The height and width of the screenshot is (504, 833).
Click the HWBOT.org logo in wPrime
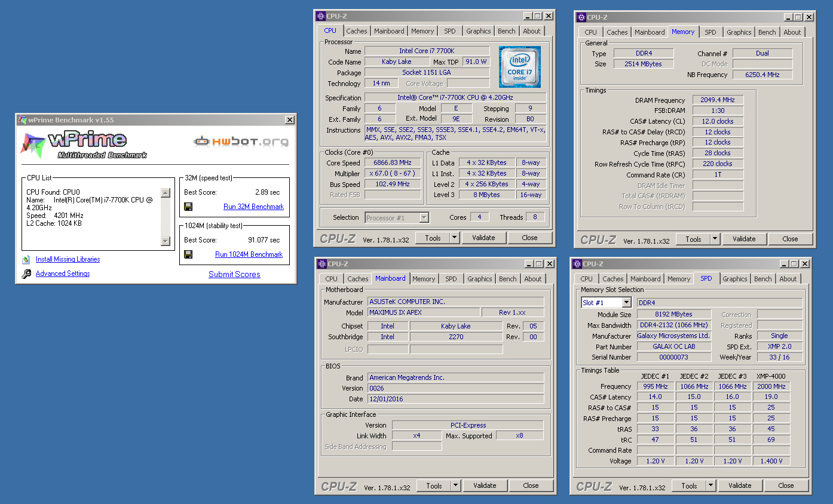click(x=241, y=142)
